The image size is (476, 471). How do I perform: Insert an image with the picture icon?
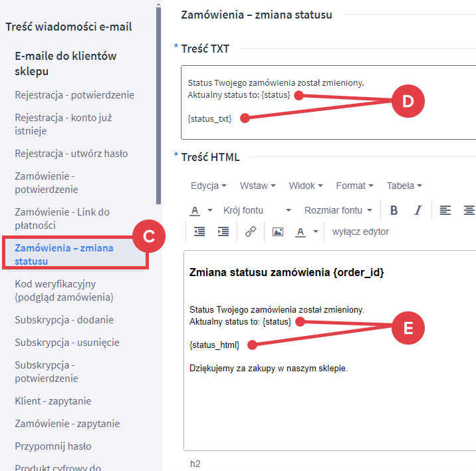tap(278, 232)
